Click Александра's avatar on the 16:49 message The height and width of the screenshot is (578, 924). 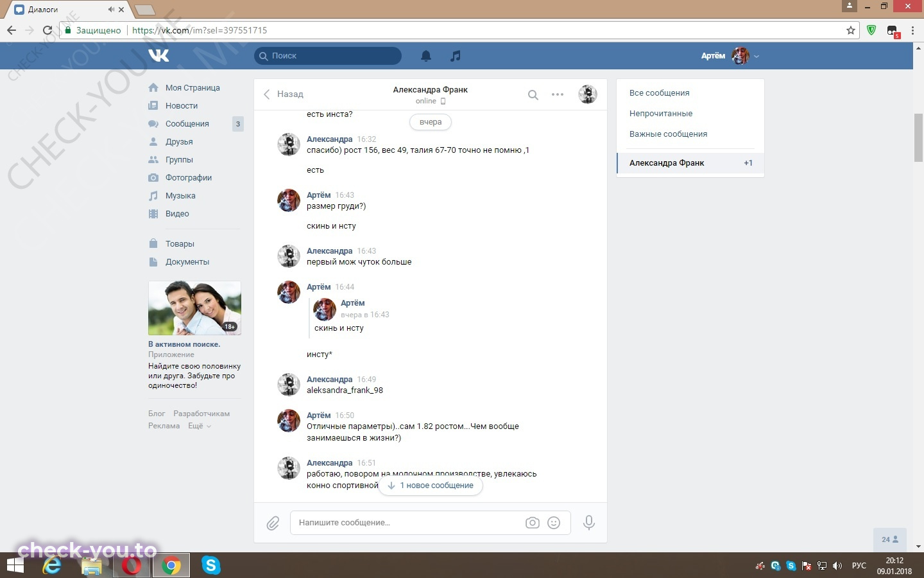pos(289,385)
